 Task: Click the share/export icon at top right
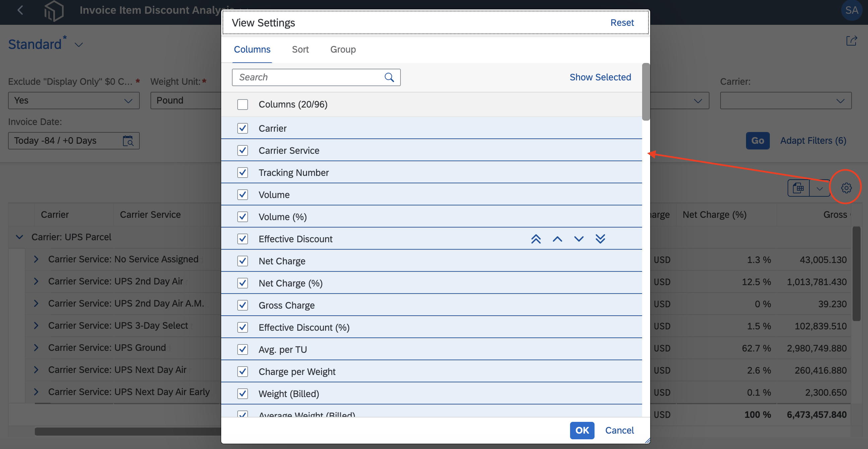coord(851,41)
